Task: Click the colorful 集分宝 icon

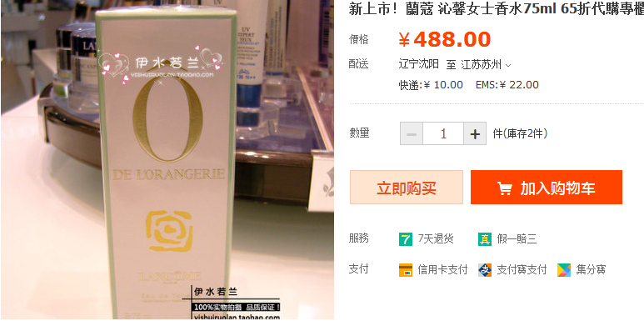Action: pyautogui.click(x=564, y=270)
